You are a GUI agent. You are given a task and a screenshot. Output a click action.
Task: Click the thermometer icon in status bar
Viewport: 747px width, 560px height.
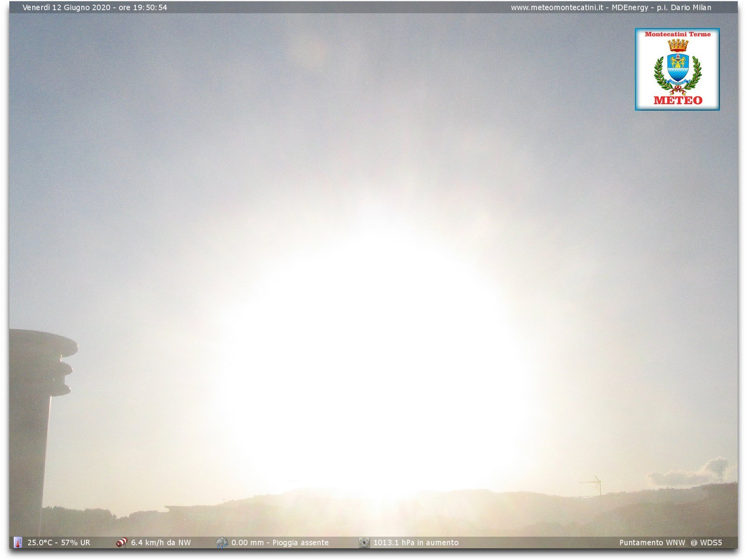(x=18, y=542)
